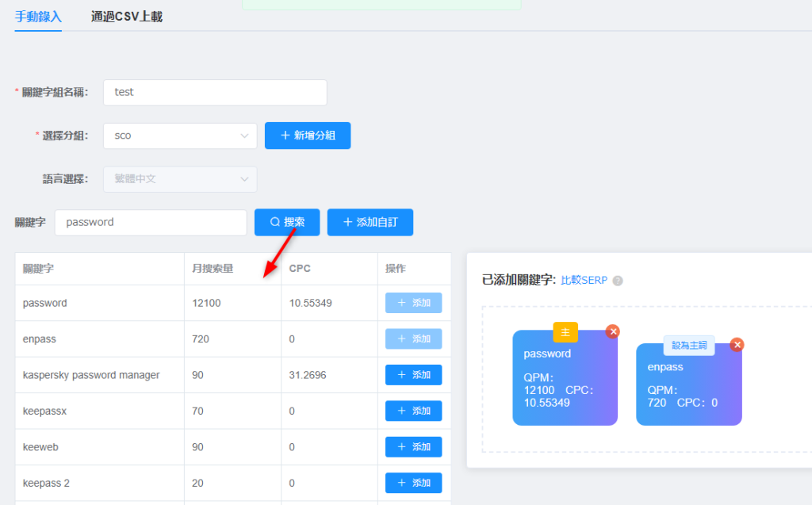The height and width of the screenshot is (505, 812).
Task: Remove the password keyword card with the red X
Action: 613,331
